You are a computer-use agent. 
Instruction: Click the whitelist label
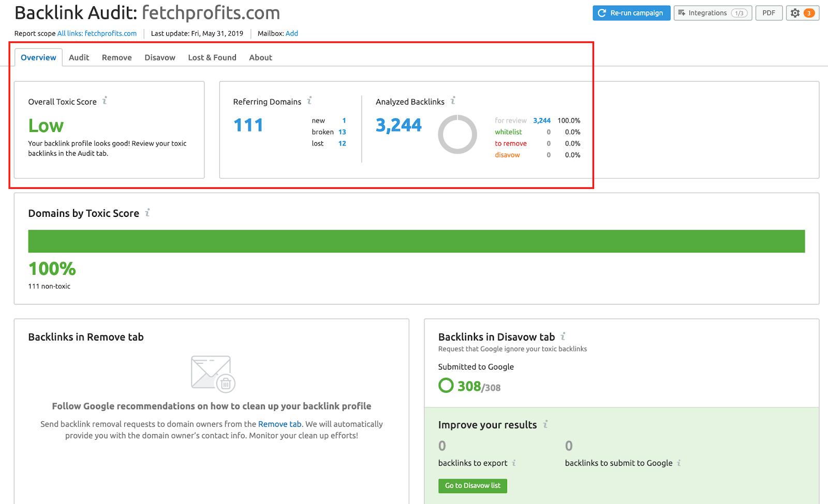coord(508,132)
